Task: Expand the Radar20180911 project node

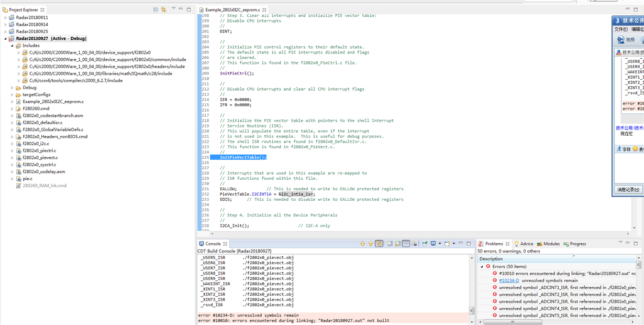Action: (6, 17)
